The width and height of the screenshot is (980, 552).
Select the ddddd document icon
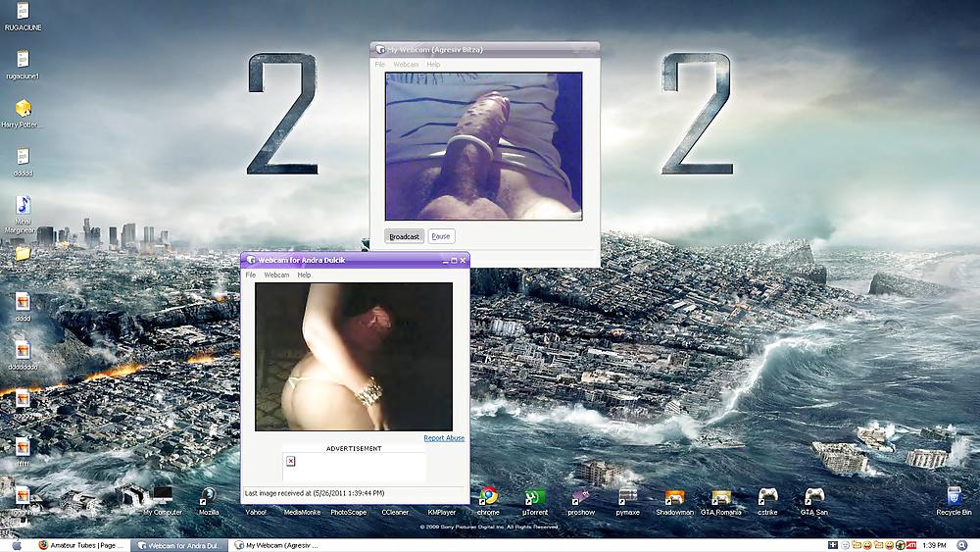[24, 156]
